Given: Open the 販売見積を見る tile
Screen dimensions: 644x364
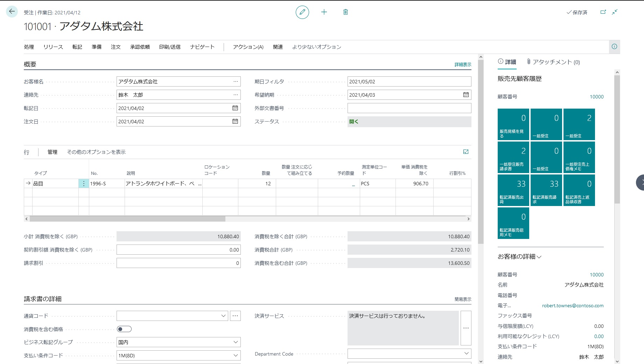Looking at the screenshot, I should (513, 124).
